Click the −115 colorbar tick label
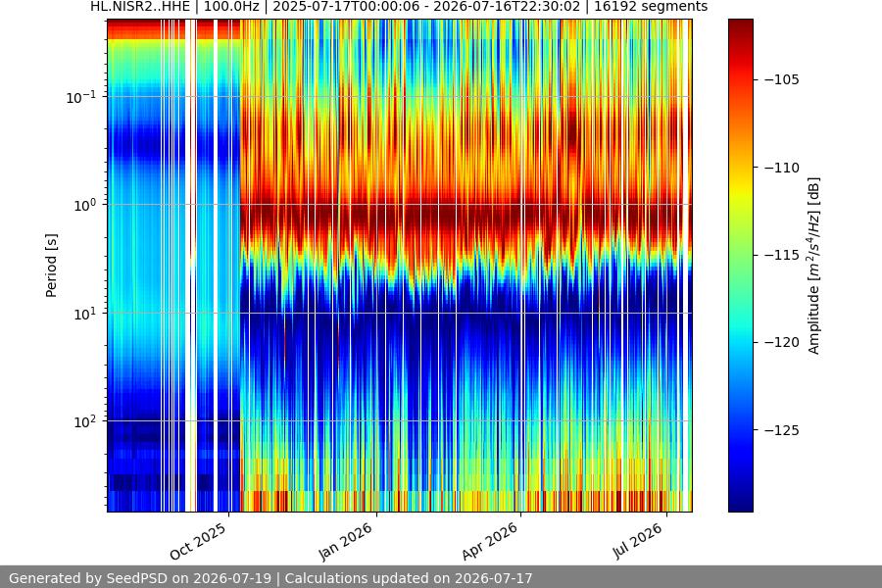 pyautogui.click(x=782, y=255)
